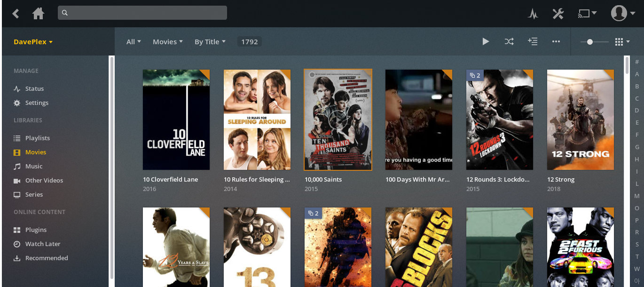
Task: Click the 2-versions badge on second-row explosion poster
Action: coord(313,213)
